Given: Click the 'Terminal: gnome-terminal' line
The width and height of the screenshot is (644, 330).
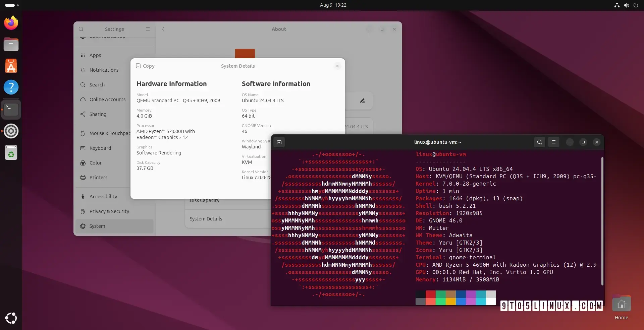Looking at the screenshot, I should pos(455,257).
